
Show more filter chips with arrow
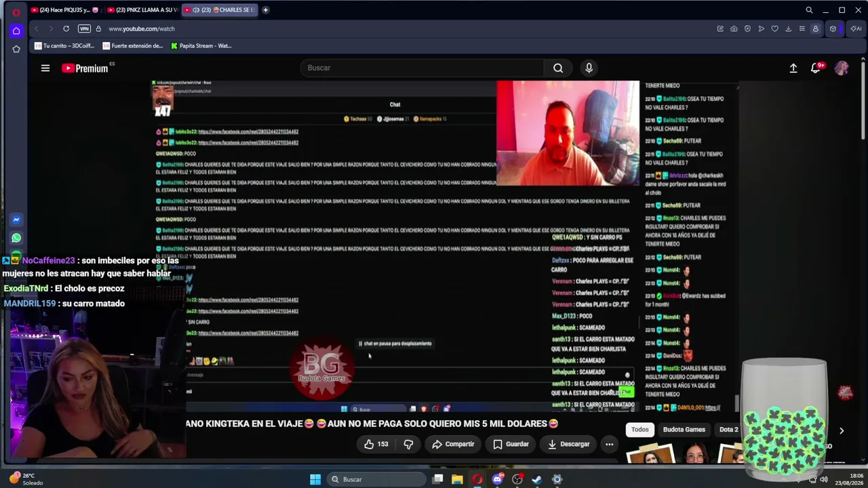842,430
